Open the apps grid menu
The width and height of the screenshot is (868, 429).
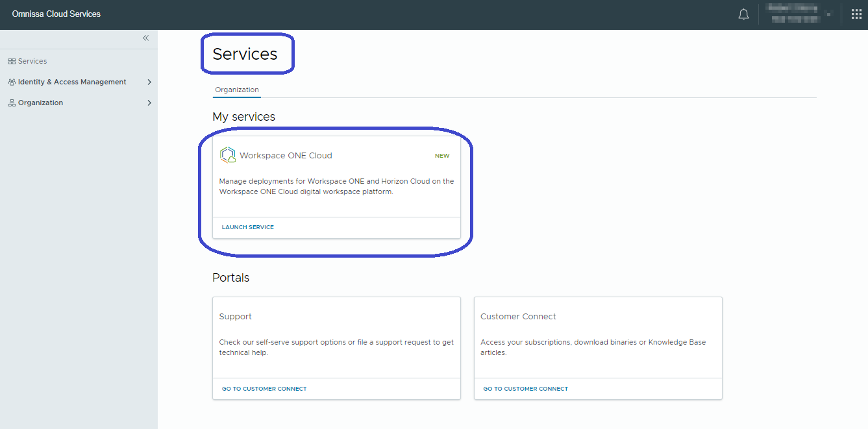[856, 14]
